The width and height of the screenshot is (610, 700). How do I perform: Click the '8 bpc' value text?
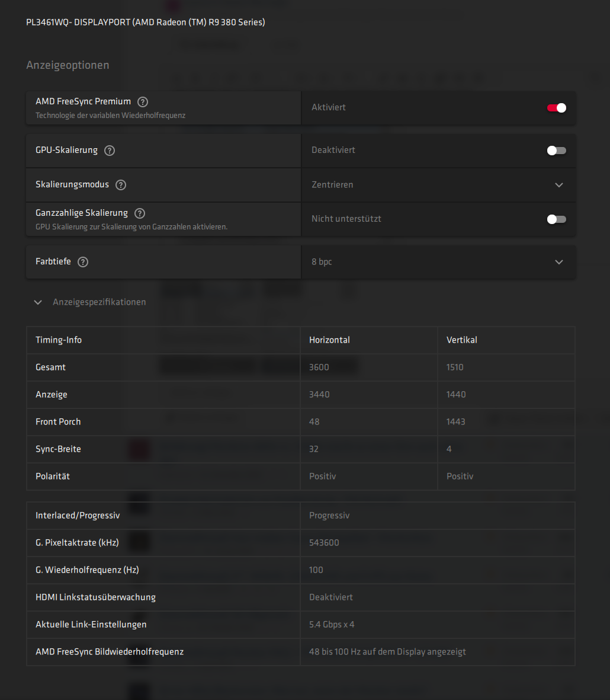[x=322, y=261]
